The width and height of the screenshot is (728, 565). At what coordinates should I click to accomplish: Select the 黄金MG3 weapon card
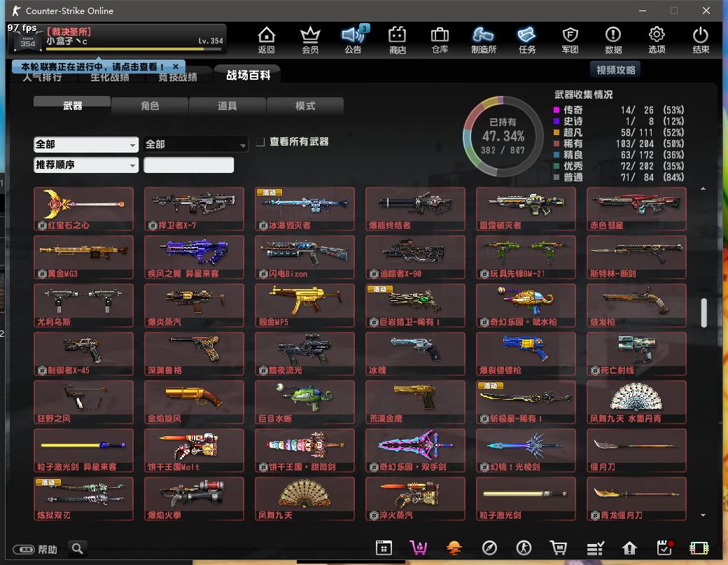83,257
